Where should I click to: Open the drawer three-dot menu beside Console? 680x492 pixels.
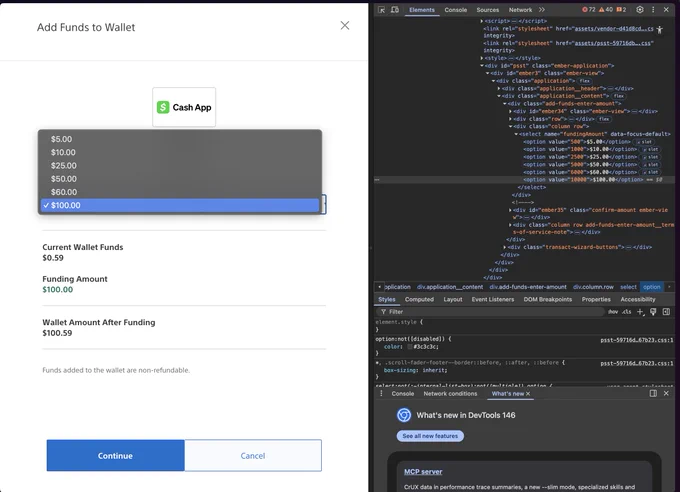coord(381,394)
